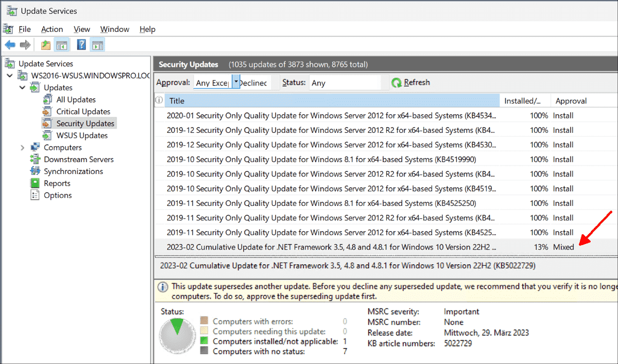Expand the Computers tree node

(x=23, y=147)
